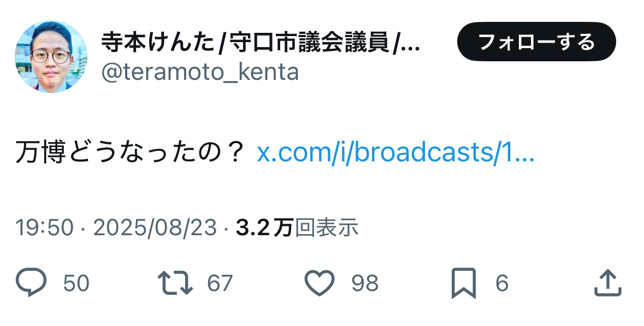This screenshot has height=326, width=644.
Task: Click the reply speech bubble icon
Action: 31,282
